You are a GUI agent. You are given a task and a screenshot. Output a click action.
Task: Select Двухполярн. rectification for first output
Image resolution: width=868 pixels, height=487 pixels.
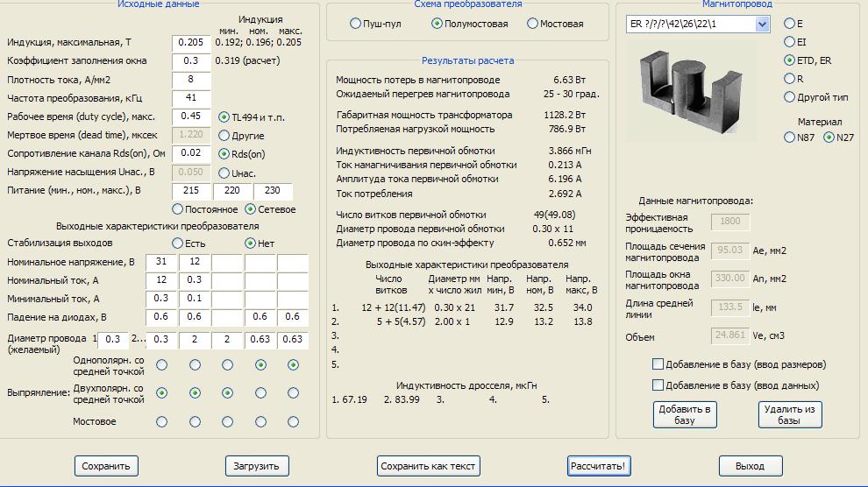pos(161,393)
